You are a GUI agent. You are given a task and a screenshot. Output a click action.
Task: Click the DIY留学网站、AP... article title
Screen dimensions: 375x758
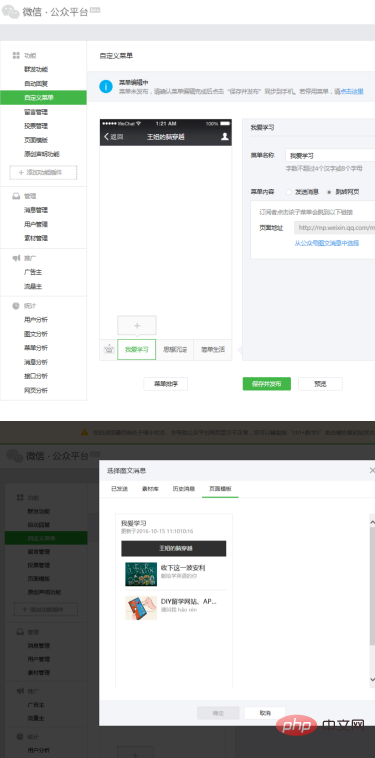[188, 602]
